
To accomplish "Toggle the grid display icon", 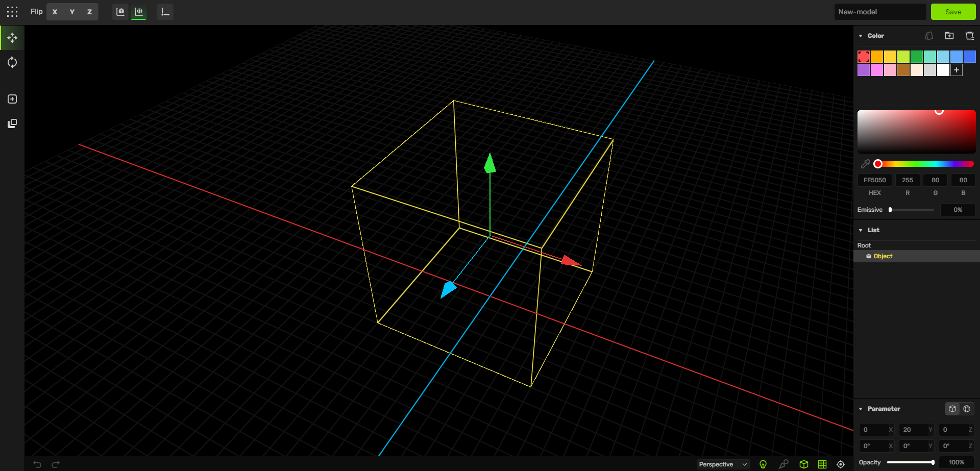I will tap(822, 464).
